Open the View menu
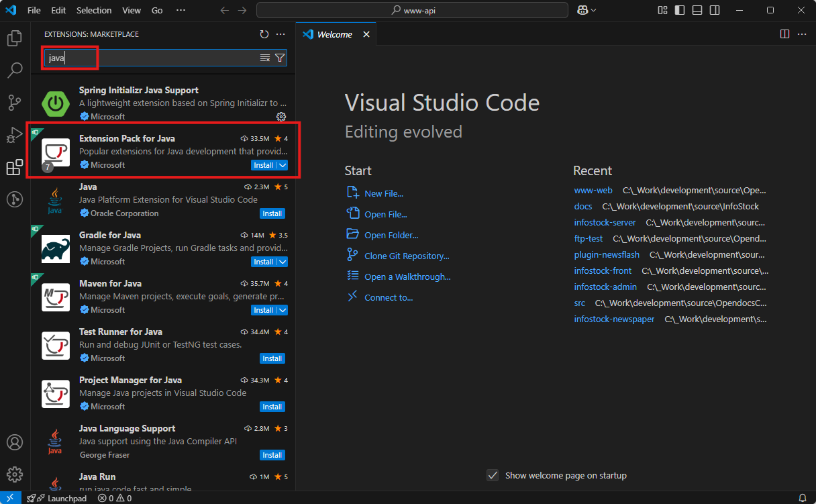 pos(132,10)
